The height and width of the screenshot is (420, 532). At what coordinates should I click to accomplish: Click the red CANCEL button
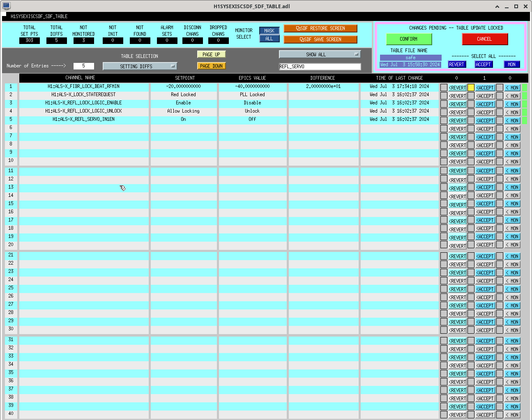click(485, 39)
